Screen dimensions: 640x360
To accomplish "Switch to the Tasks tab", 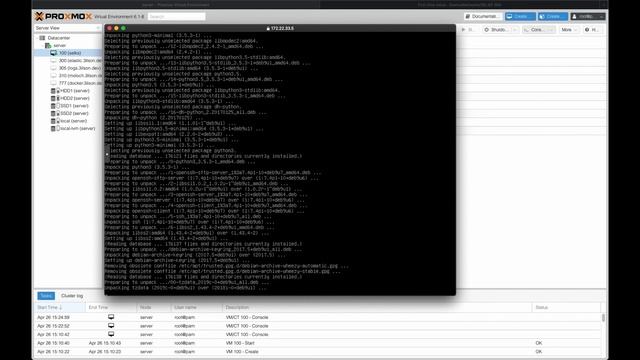I will point(46,296).
